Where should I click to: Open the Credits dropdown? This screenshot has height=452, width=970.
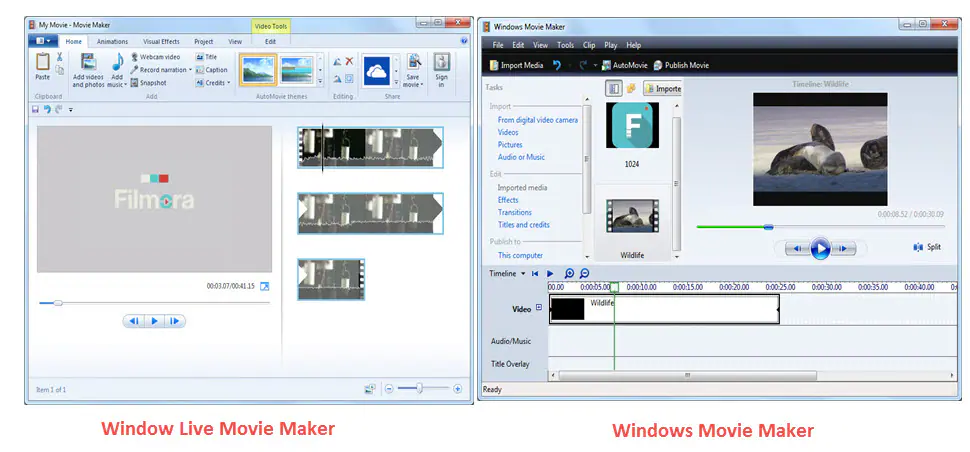213,83
